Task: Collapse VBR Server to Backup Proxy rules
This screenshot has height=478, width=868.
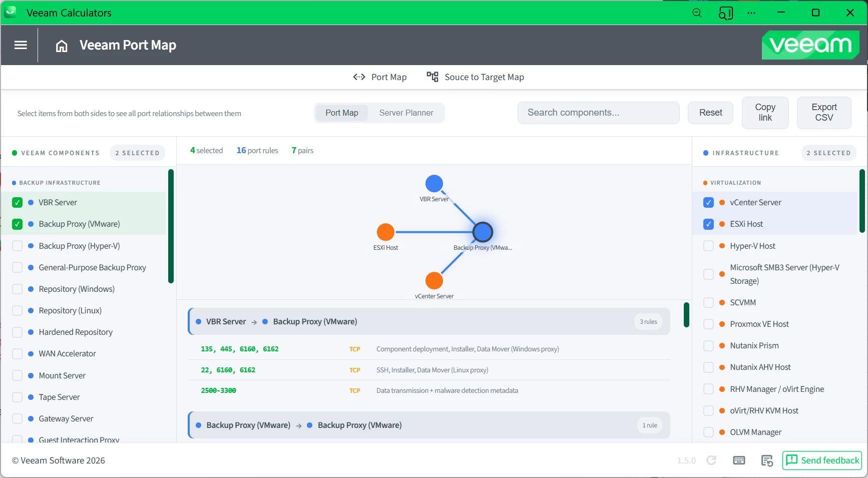Action: [429, 321]
